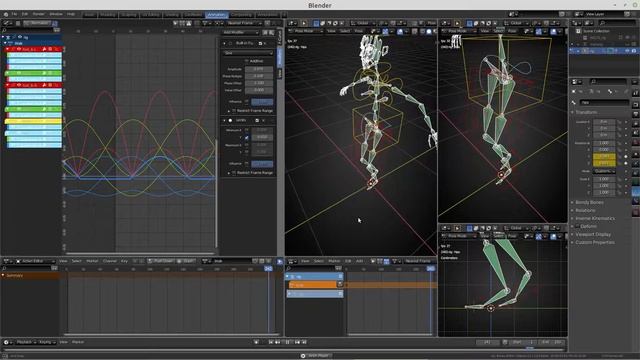
Task: Click the Amplitude value field
Action: point(259,69)
